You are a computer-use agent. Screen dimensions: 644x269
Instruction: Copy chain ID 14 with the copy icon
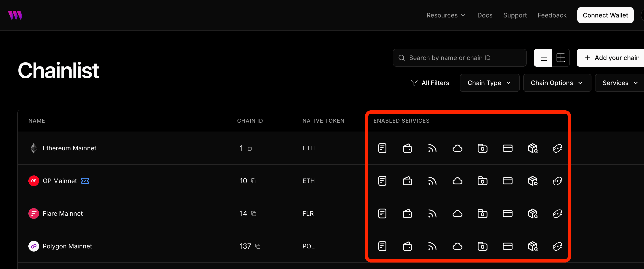[254, 213]
